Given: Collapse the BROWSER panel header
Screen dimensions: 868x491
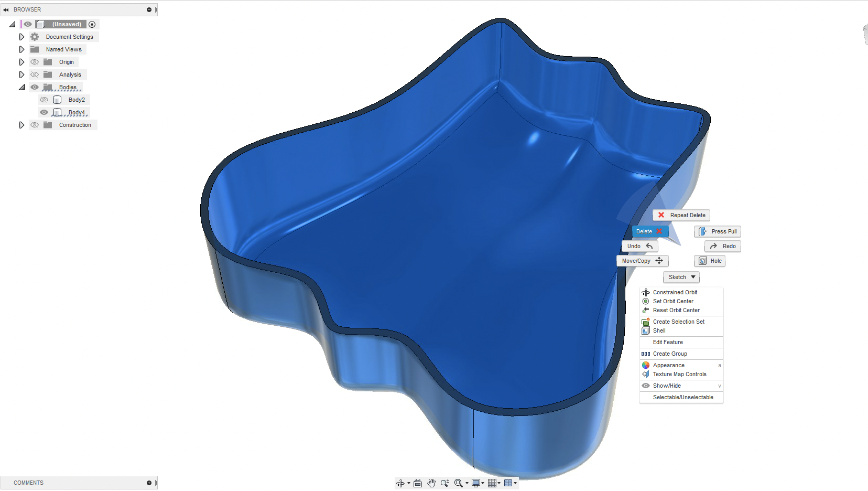Looking at the screenshot, I should coord(6,9).
